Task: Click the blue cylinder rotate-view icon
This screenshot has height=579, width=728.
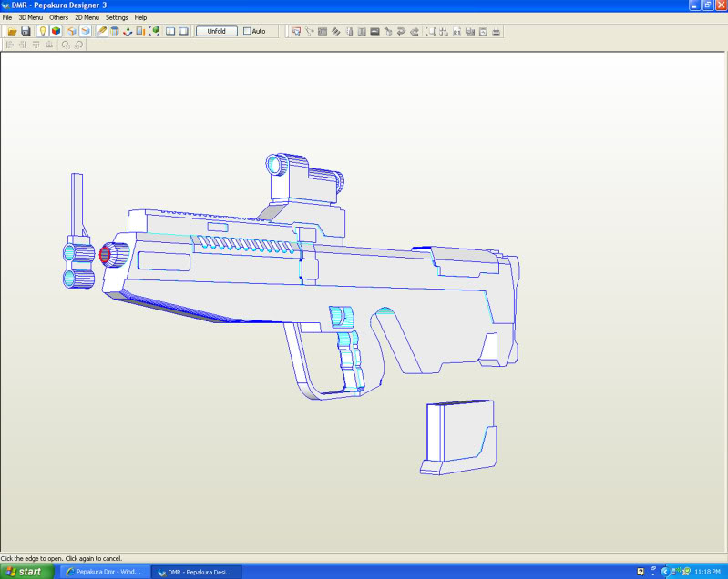Action: click(x=115, y=32)
